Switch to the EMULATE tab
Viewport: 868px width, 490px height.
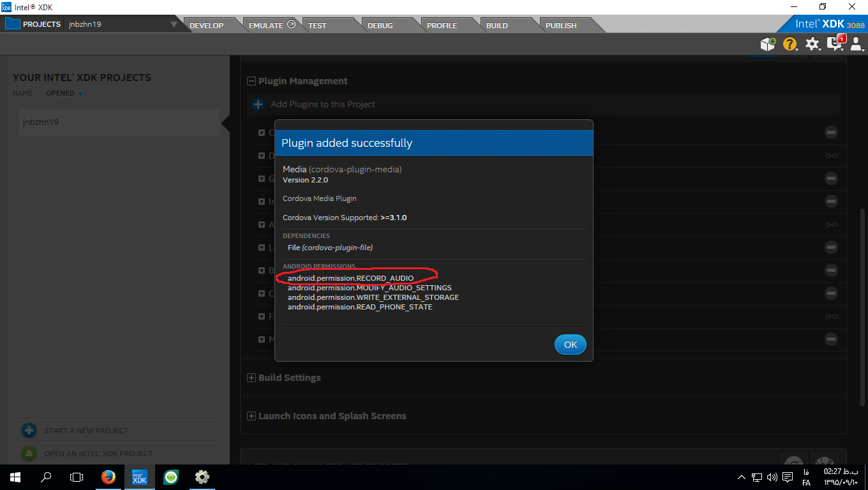click(x=272, y=26)
